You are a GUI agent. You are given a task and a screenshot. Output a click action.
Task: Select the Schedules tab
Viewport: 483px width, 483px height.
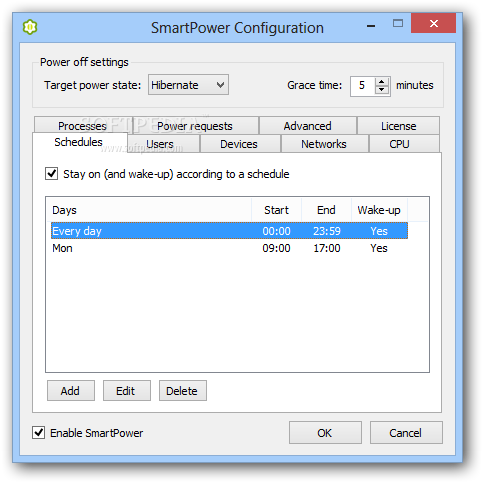point(79,142)
